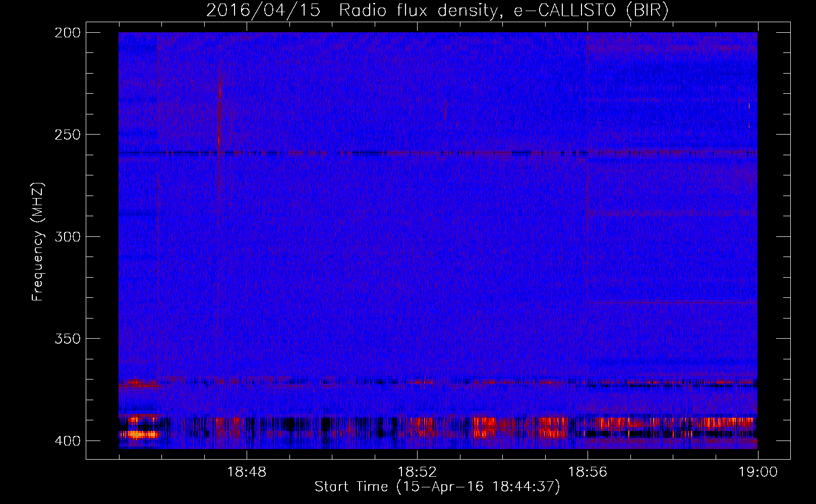Select the 350 frequency tick label

68,338
